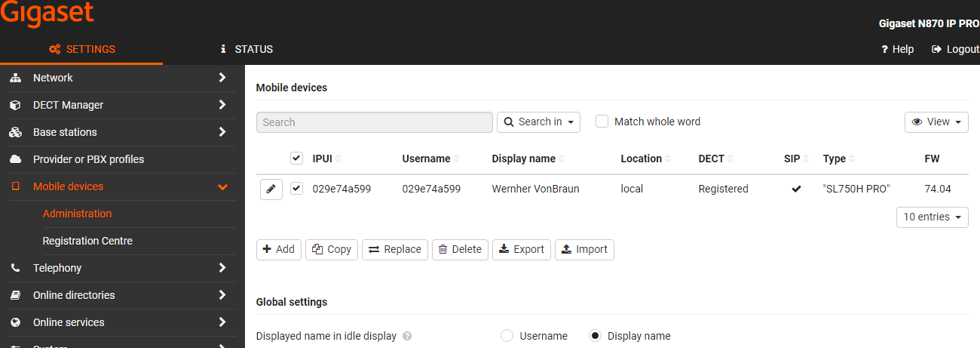Viewport: 980px width, 348px height.
Task: Open the Help link
Action: [897, 49]
